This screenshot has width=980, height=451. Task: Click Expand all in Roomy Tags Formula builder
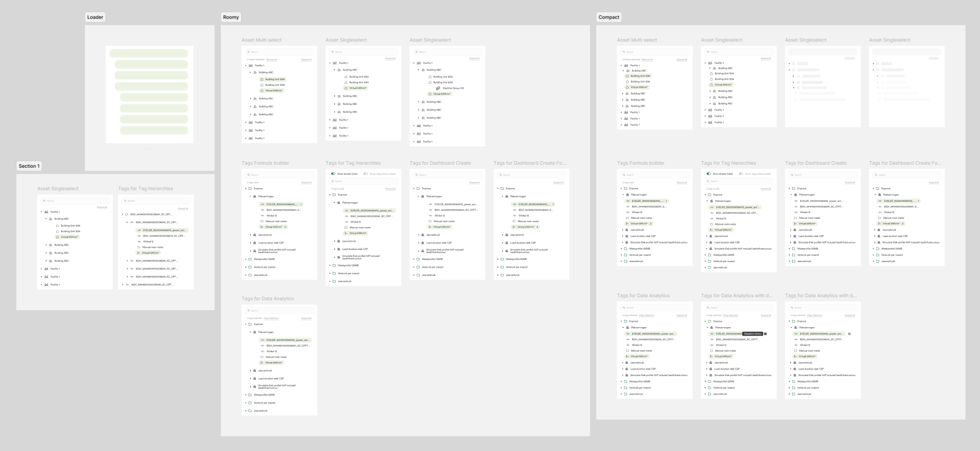point(306,182)
